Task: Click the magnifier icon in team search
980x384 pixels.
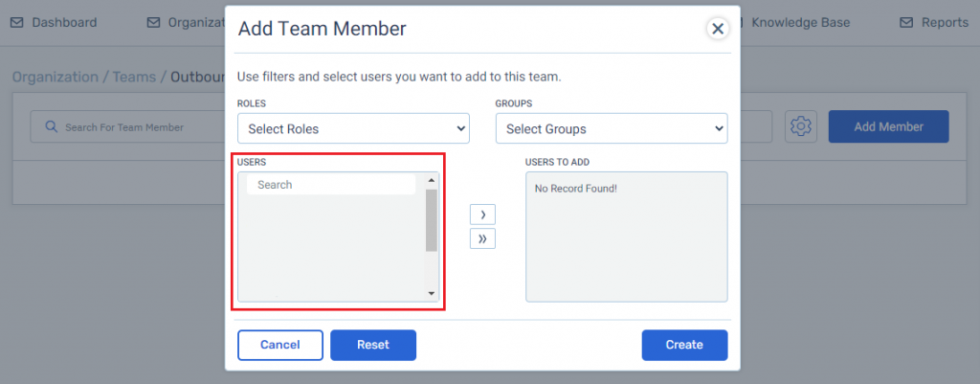Action: point(52,127)
